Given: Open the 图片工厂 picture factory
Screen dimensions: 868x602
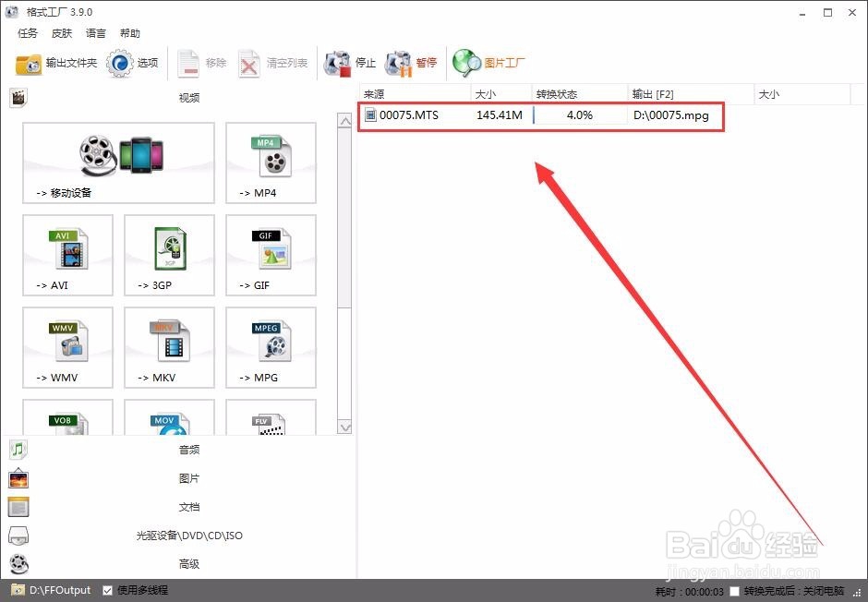Looking at the screenshot, I should pyautogui.click(x=488, y=63).
